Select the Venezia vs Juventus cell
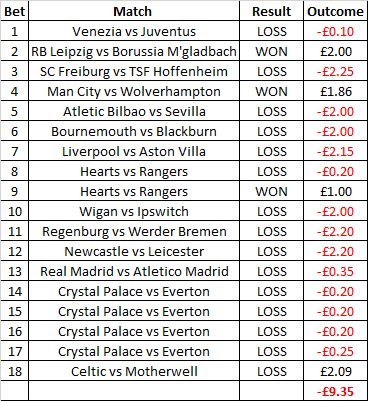 (x=134, y=31)
